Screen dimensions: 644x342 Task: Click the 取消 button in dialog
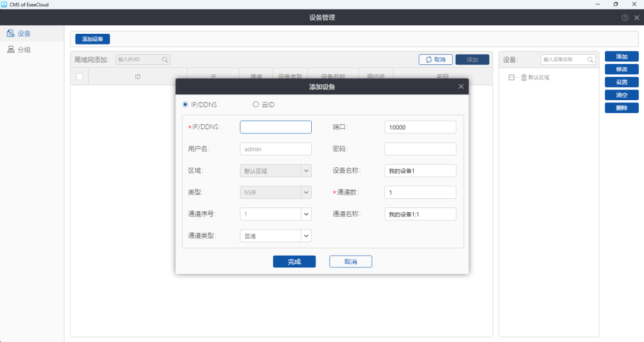pos(350,262)
